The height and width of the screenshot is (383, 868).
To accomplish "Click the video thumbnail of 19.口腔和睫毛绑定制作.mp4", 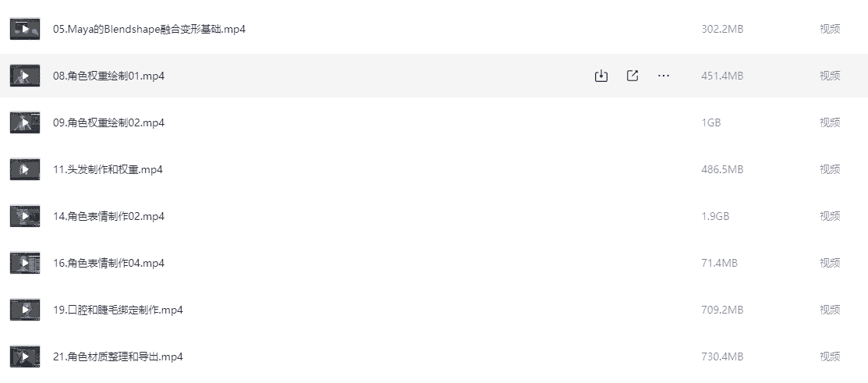I will (x=25, y=310).
